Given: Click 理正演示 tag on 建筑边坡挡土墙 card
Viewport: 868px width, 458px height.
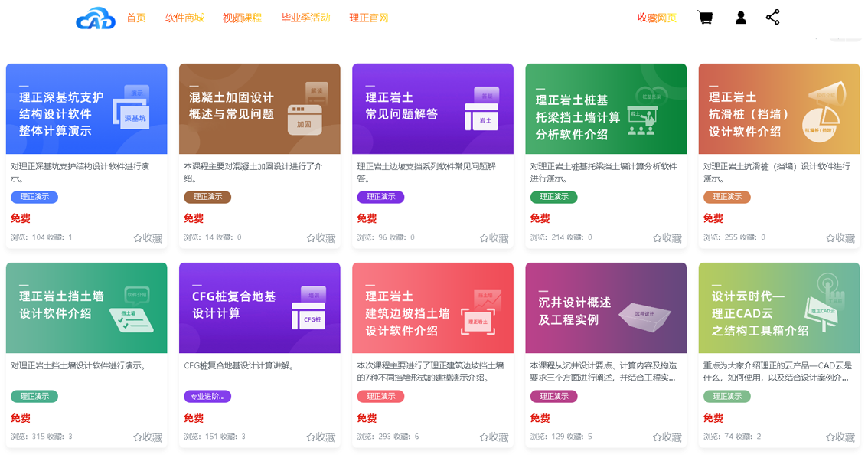Looking at the screenshot, I should (381, 397).
